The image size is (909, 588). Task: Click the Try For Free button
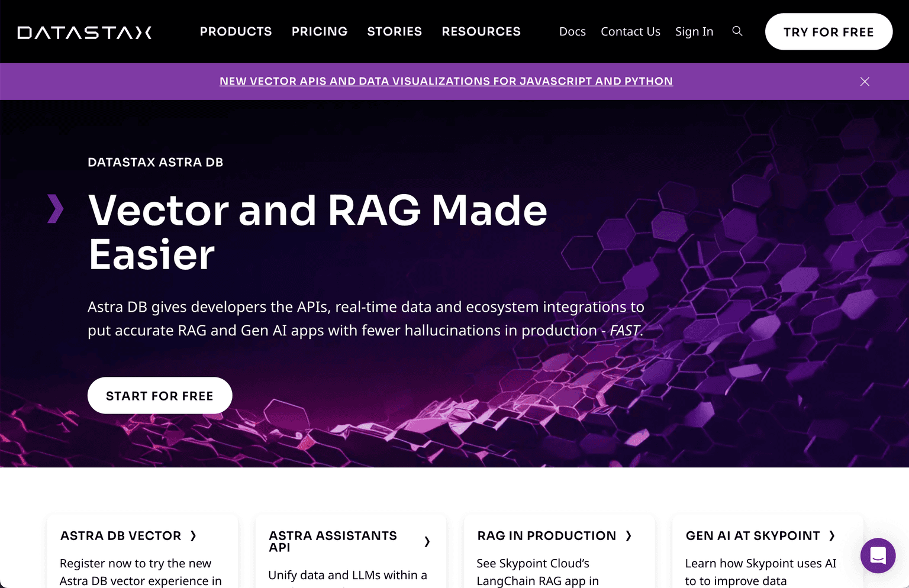click(x=829, y=32)
